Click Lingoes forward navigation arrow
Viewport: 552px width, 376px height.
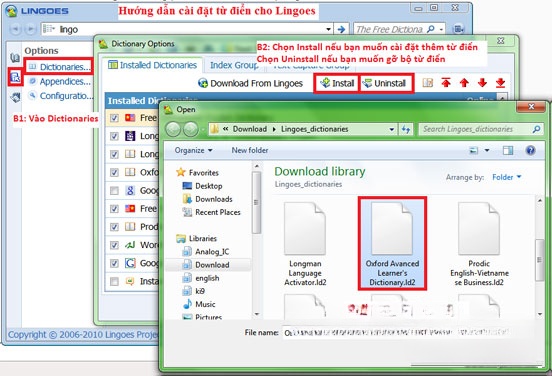tap(31, 29)
